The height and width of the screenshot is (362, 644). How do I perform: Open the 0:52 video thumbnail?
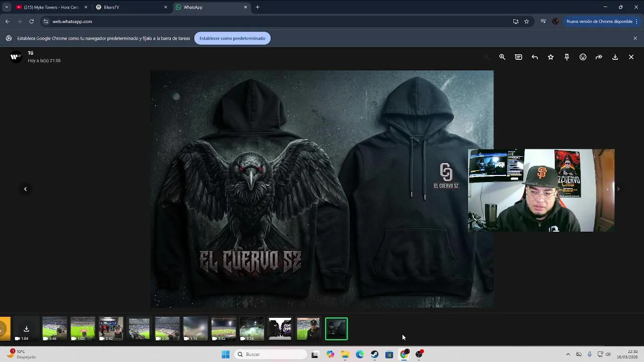coord(223,329)
